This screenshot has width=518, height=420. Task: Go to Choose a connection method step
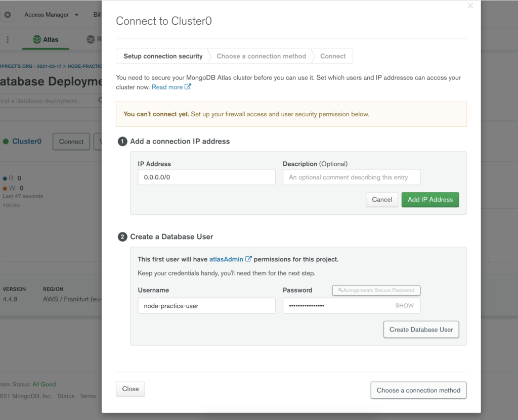pyautogui.click(x=261, y=56)
